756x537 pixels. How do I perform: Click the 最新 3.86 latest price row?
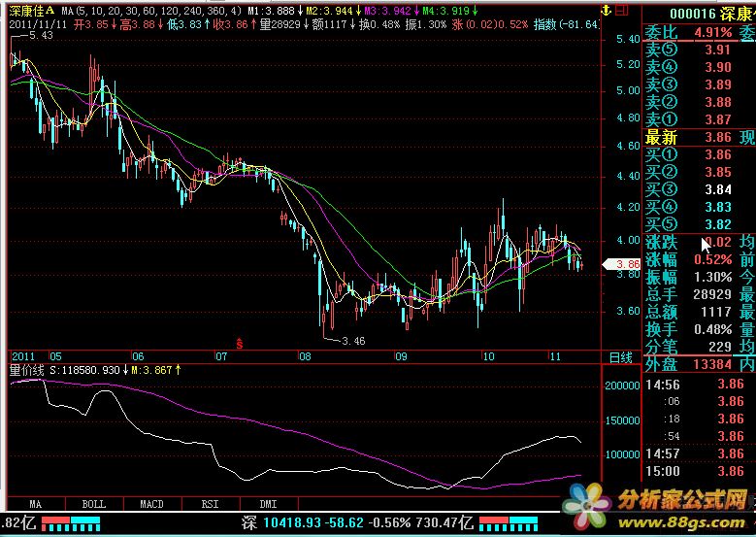pos(688,138)
